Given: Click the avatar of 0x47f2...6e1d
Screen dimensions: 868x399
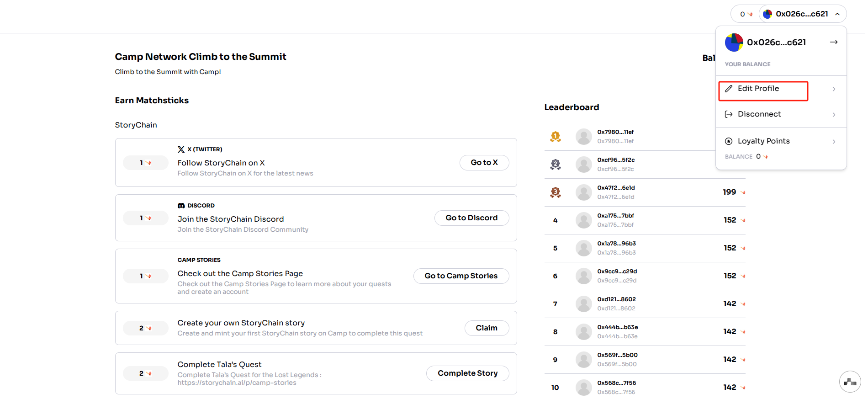Looking at the screenshot, I should (584, 192).
